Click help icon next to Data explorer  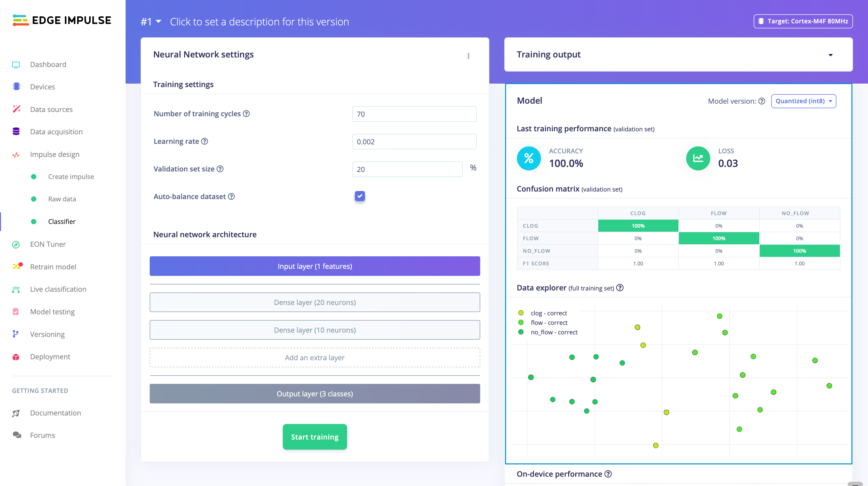pos(620,288)
